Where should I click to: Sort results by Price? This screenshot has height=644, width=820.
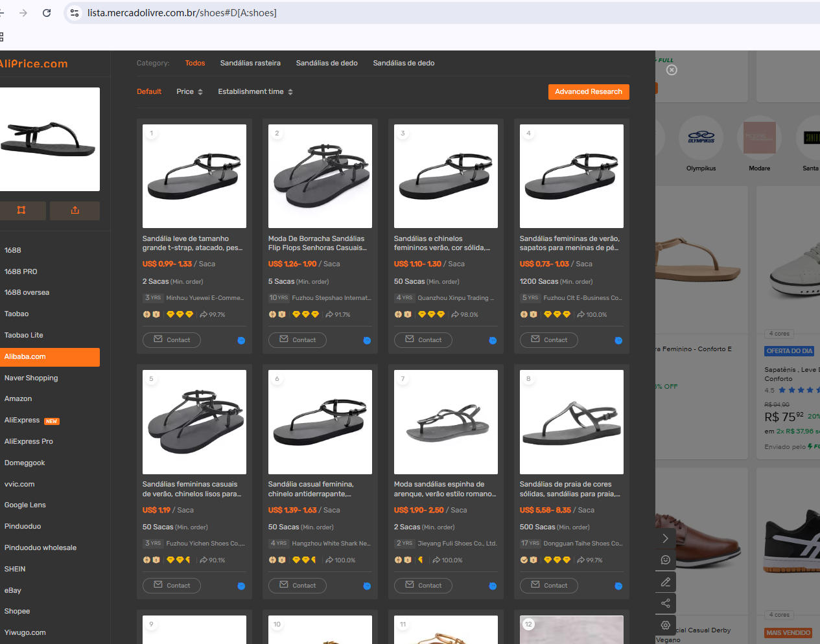click(190, 91)
